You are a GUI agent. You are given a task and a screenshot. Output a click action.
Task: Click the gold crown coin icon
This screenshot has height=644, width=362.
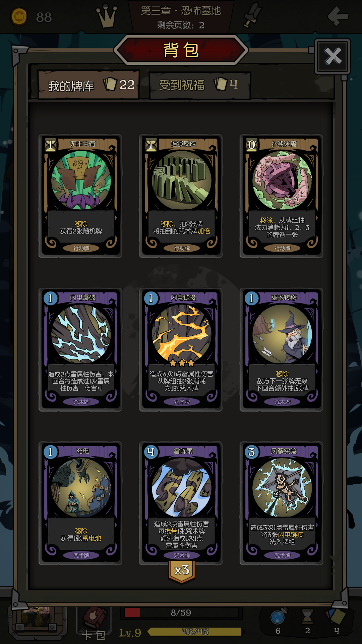[x=19, y=16]
